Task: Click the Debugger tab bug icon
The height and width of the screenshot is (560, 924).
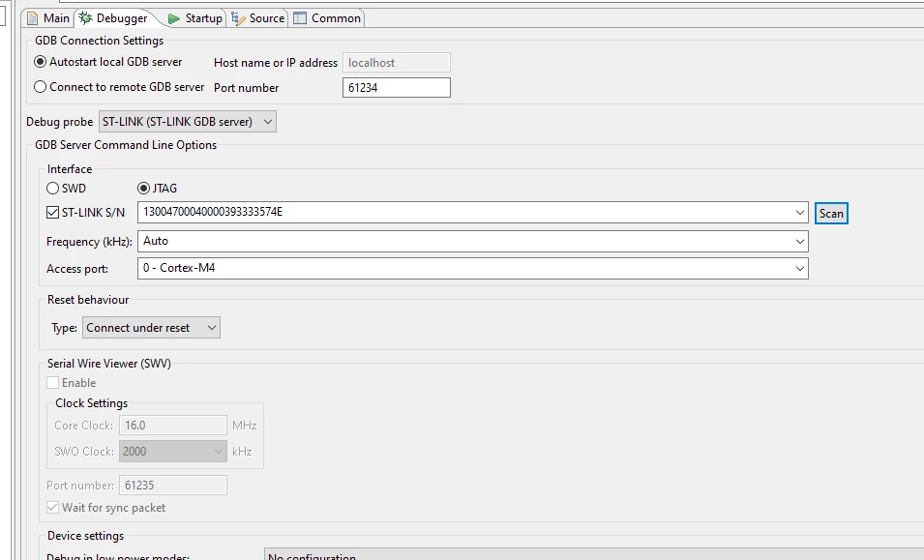Action: (85, 18)
